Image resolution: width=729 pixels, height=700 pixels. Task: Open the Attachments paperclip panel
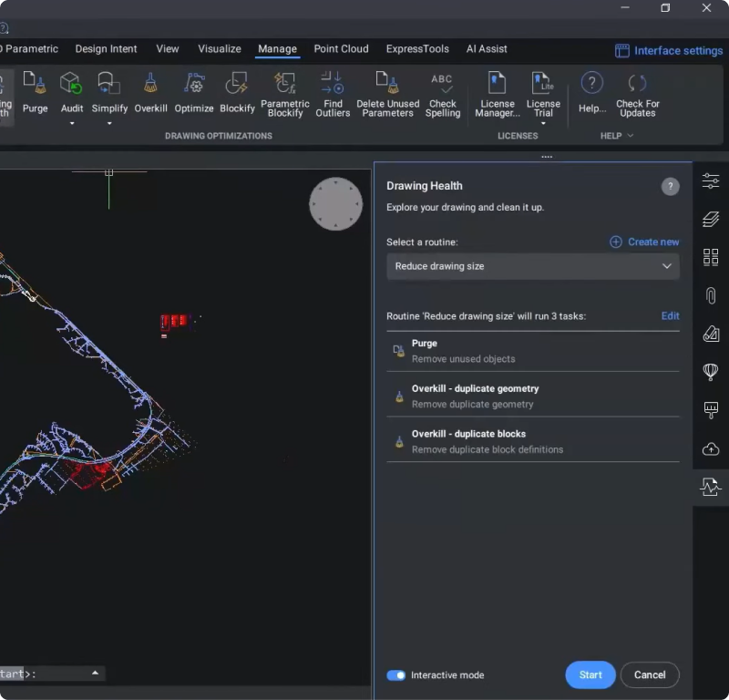pyautogui.click(x=711, y=295)
